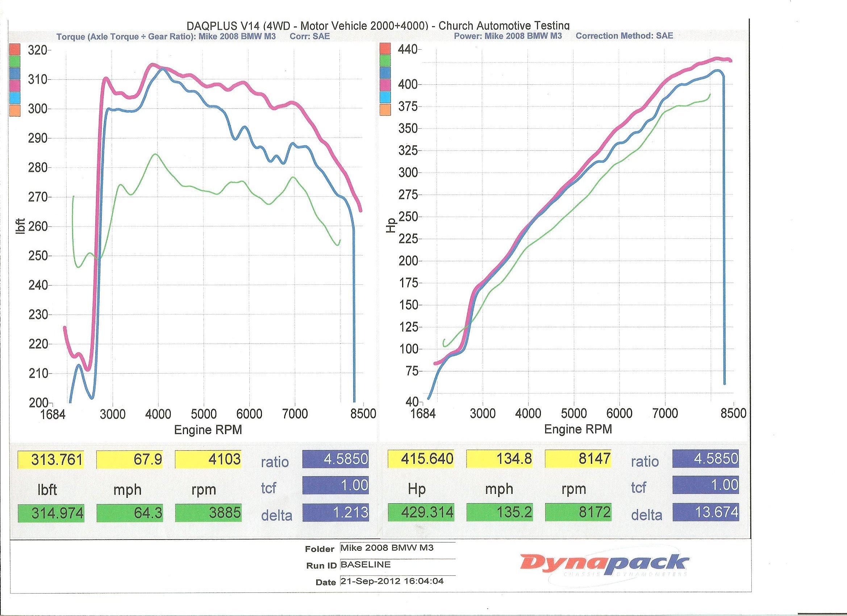The height and width of the screenshot is (616, 847).
Task: Click the Folder label text
Action: [x=320, y=549]
